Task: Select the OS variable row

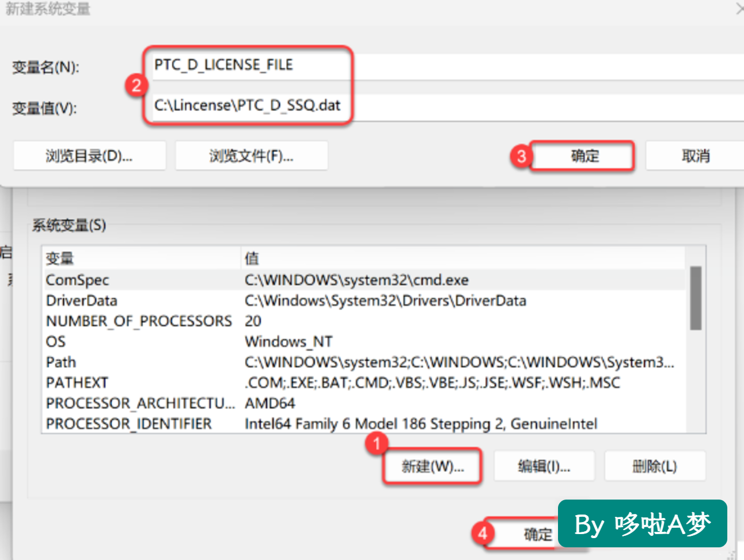Action: (x=364, y=342)
